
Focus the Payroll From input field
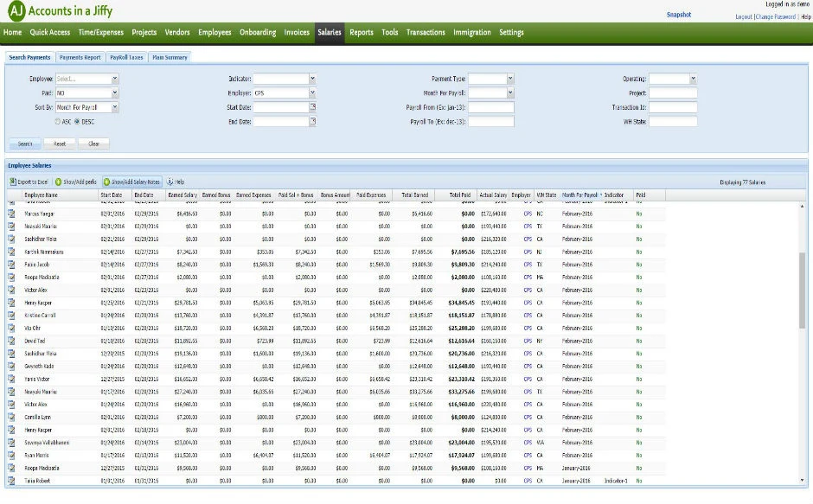click(x=491, y=107)
